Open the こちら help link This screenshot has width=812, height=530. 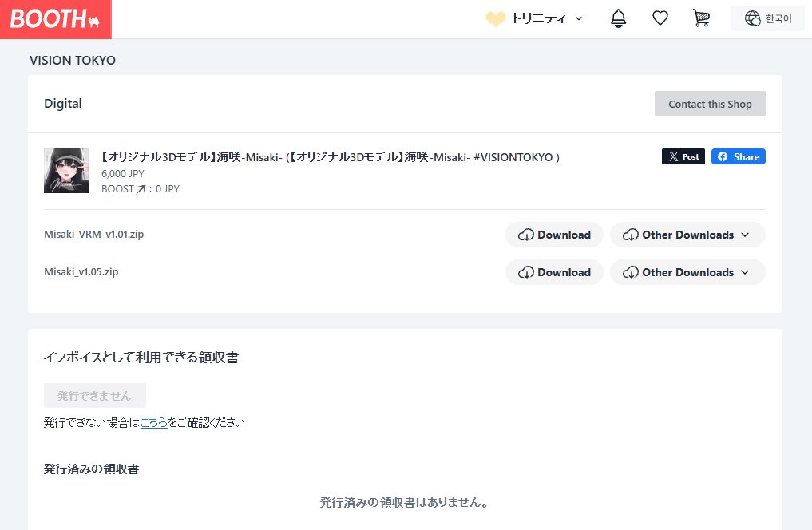tap(154, 423)
